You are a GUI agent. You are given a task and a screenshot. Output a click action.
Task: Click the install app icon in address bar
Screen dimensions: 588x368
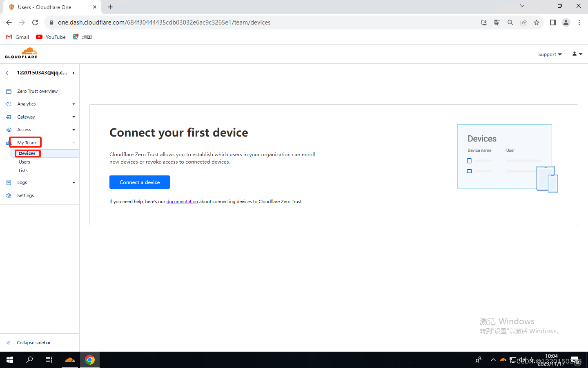484,22
